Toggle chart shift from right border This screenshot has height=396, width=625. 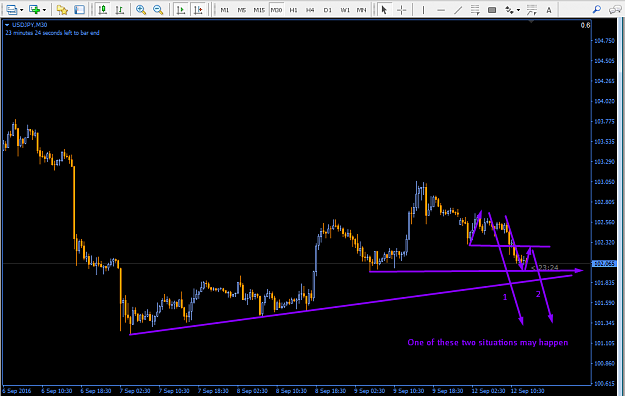(199, 10)
